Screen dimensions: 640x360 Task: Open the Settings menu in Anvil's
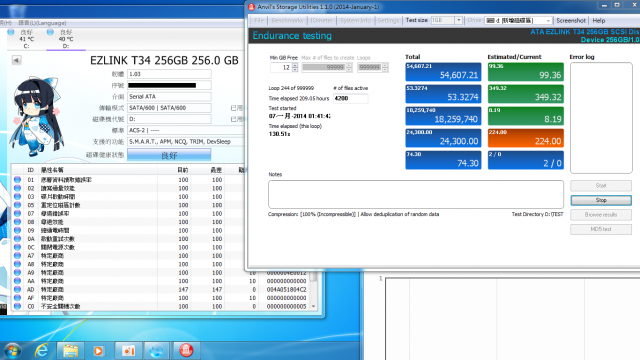(388, 20)
